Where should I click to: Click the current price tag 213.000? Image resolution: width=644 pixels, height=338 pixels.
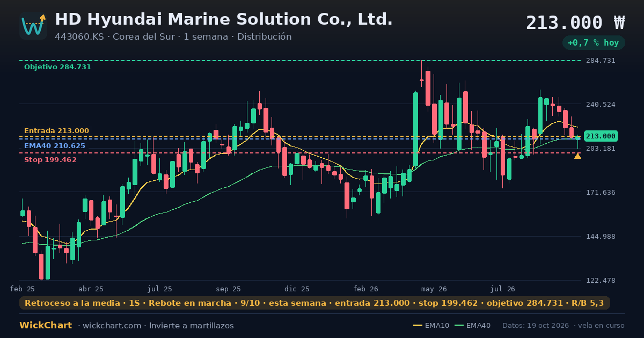(601, 136)
